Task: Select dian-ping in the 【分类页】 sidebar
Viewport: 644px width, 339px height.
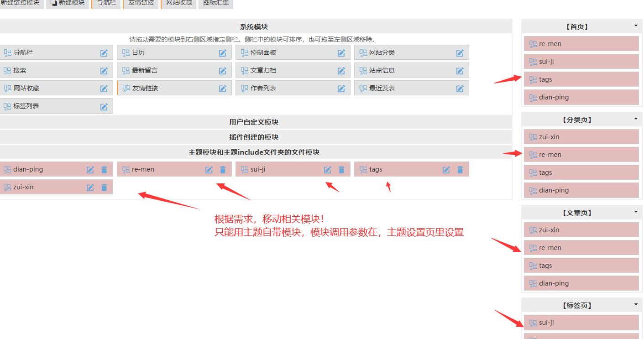Action: coord(581,190)
